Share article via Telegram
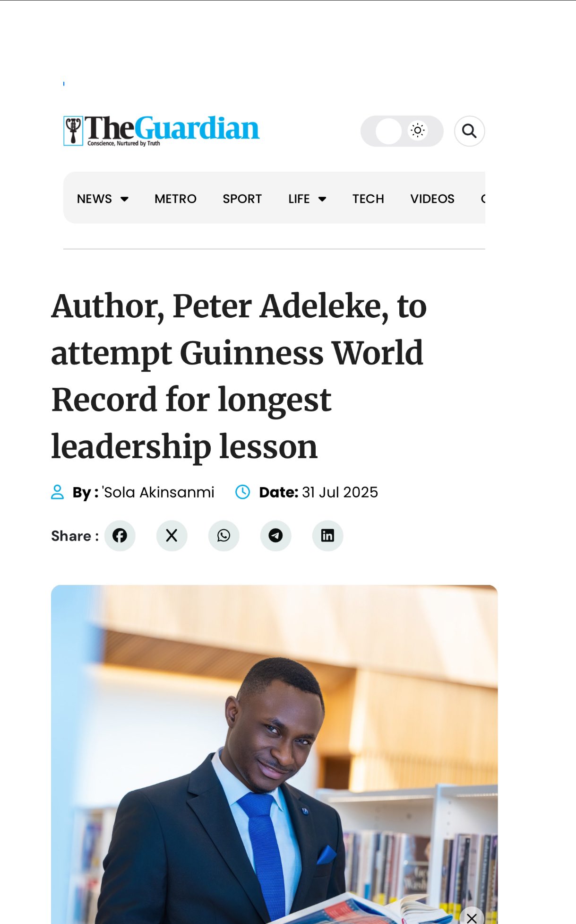The width and height of the screenshot is (576, 924). tap(276, 536)
